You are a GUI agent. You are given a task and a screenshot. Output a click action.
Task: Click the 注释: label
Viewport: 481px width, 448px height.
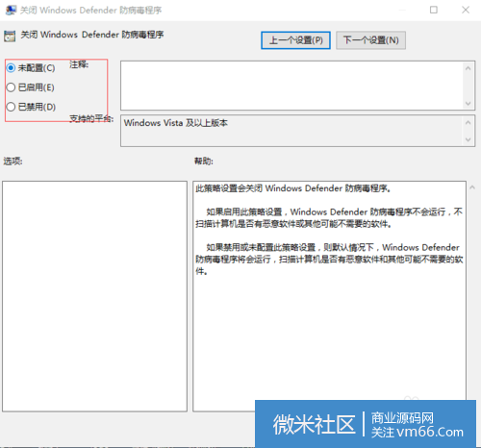pyautogui.click(x=79, y=64)
